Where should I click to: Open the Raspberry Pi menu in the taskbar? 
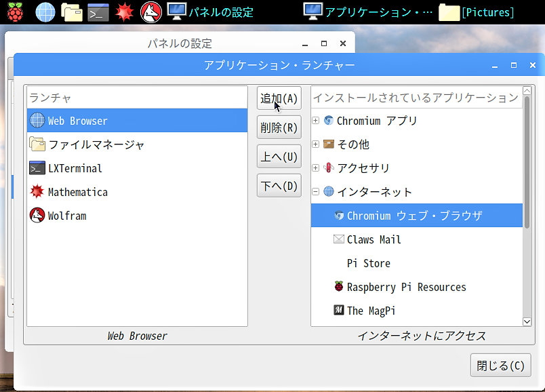click(15, 12)
